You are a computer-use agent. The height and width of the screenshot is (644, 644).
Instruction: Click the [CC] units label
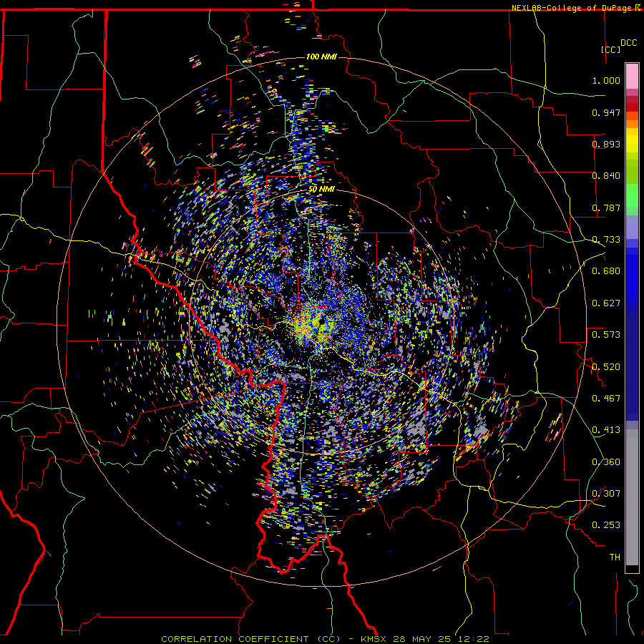pyautogui.click(x=611, y=49)
